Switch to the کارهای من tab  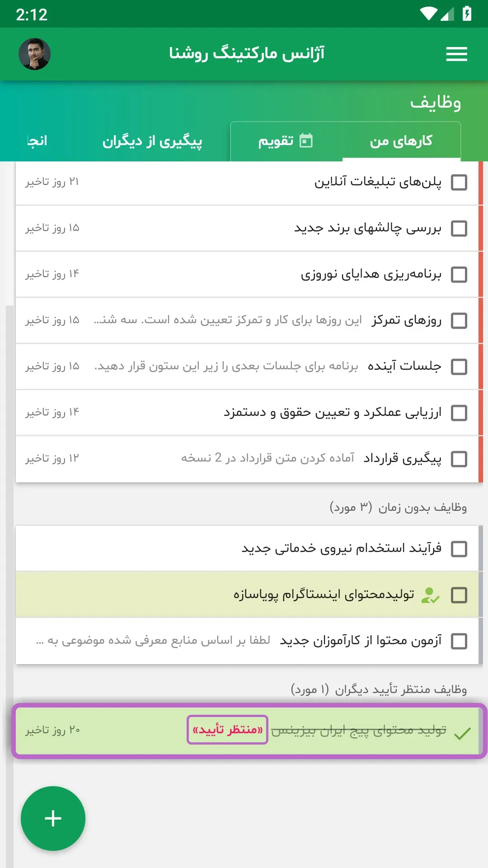(401, 141)
